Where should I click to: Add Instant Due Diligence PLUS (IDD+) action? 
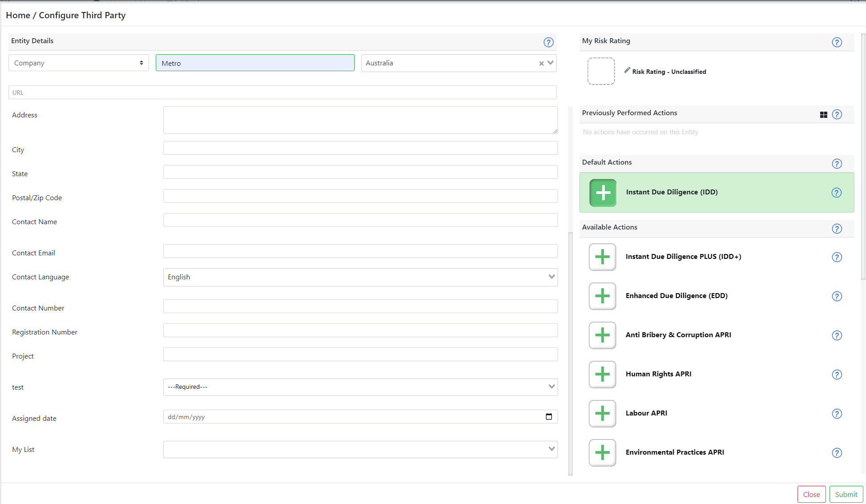(x=603, y=257)
